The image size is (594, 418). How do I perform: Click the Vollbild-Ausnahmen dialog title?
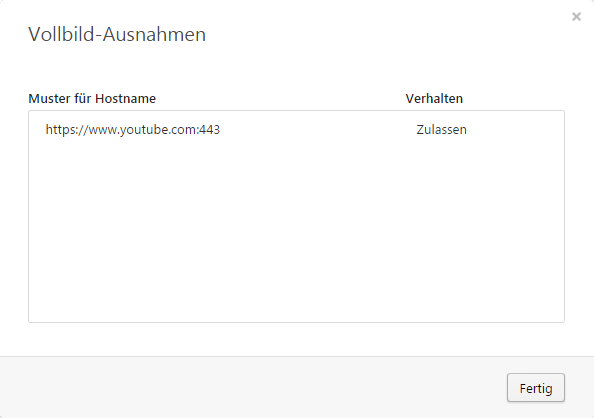click(117, 34)
